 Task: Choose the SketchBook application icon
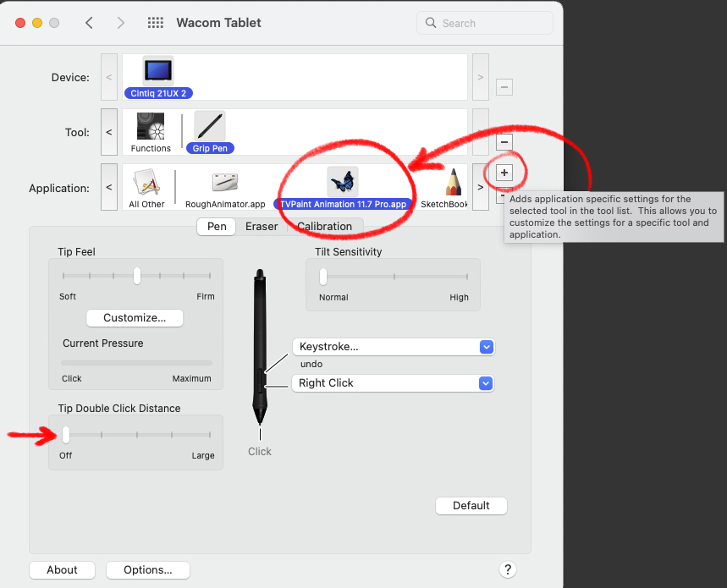(x=453, y=182)
